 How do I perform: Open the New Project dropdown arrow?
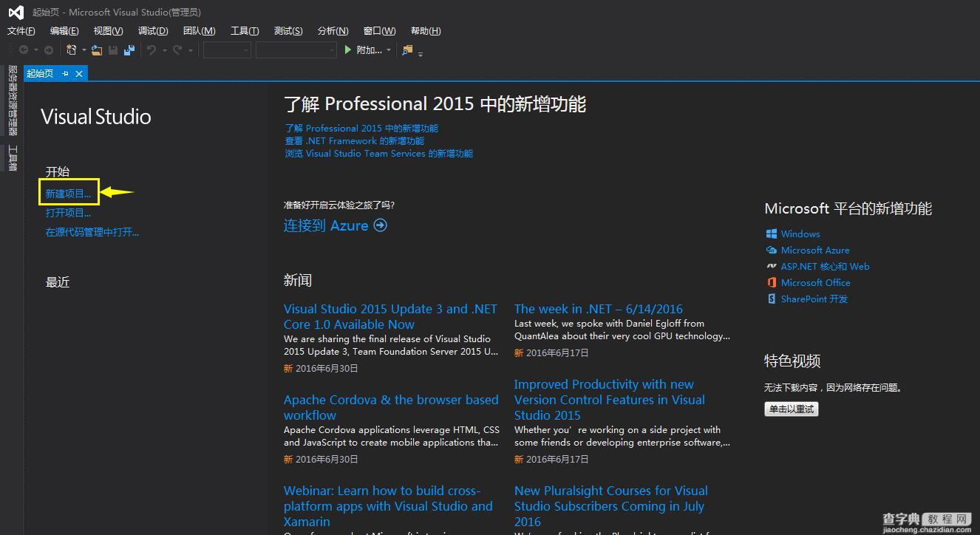tap(84, 50)
